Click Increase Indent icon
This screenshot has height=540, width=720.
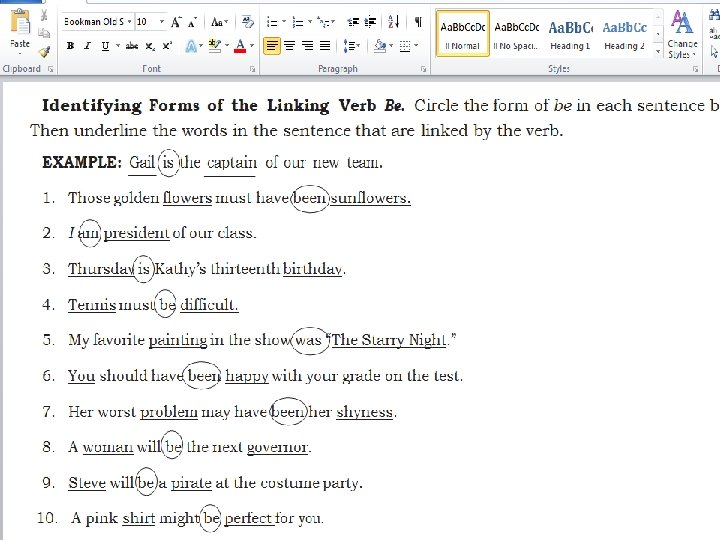point(370,22)
